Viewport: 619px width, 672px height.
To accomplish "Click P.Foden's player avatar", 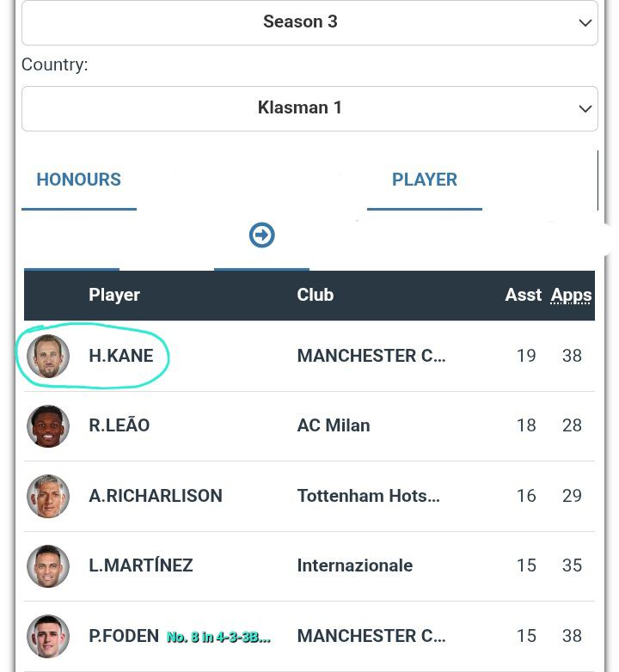I will 48,636.
